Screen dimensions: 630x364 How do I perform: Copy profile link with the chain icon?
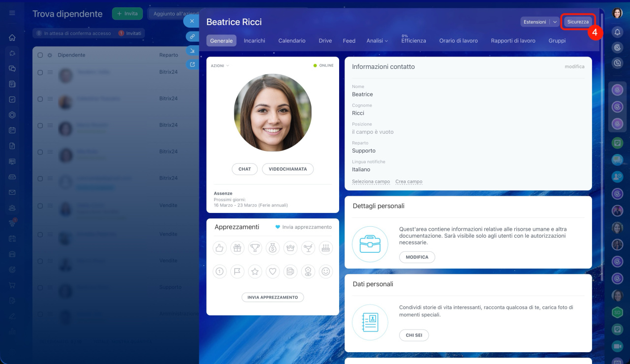[x=192, y=36]
